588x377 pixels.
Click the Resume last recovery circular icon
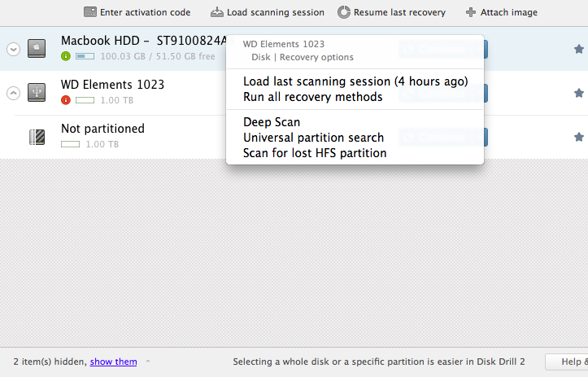[343, 12]
